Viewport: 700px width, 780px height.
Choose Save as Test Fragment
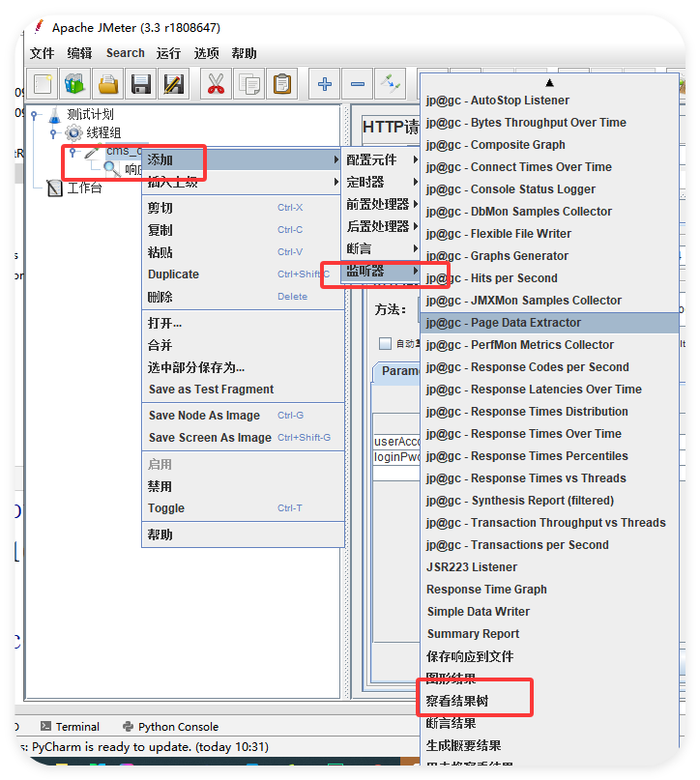click(x=244, y=389)
